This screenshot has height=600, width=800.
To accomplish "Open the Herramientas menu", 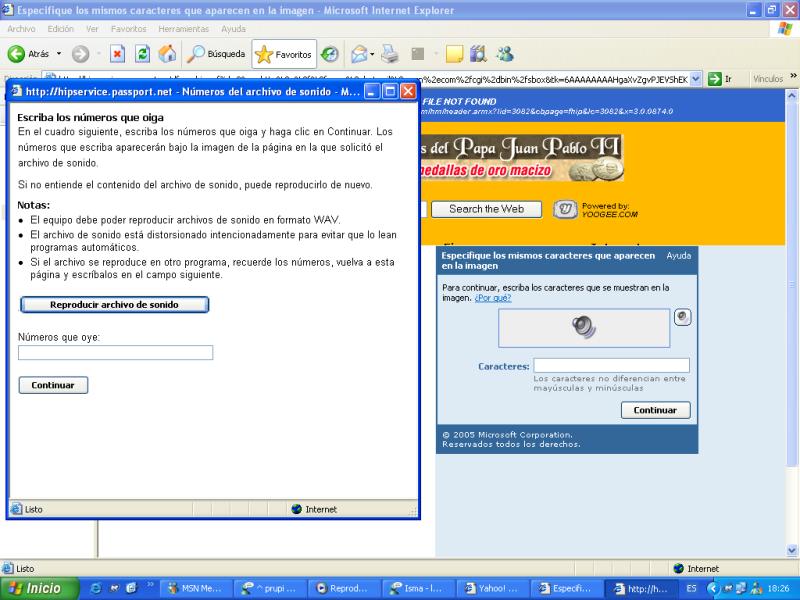I will [184, 29].
